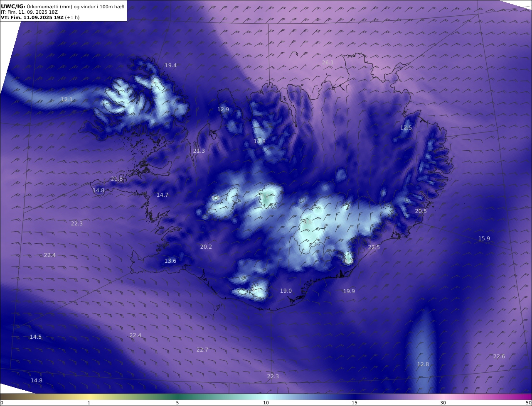This screenshot has width=532, height=406.
Task: Click the 14.7 value label
Action: pyautogui.click(x=163, y=195)
